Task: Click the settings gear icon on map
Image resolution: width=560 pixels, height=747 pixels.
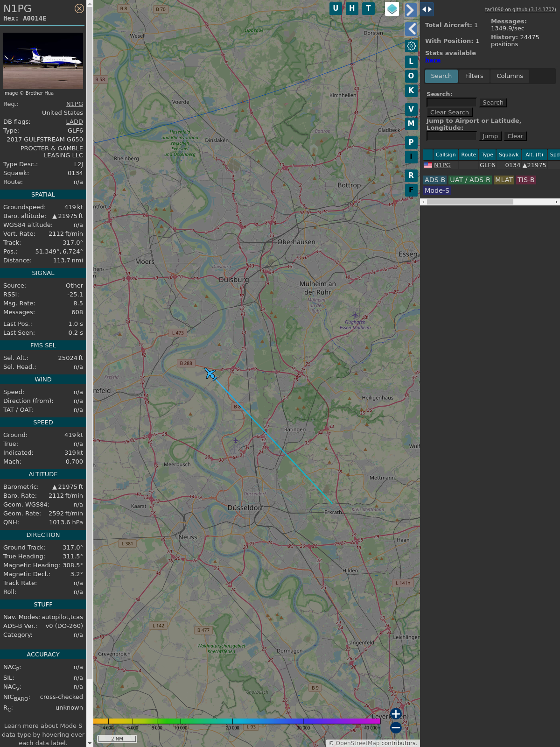Action: 411,46
